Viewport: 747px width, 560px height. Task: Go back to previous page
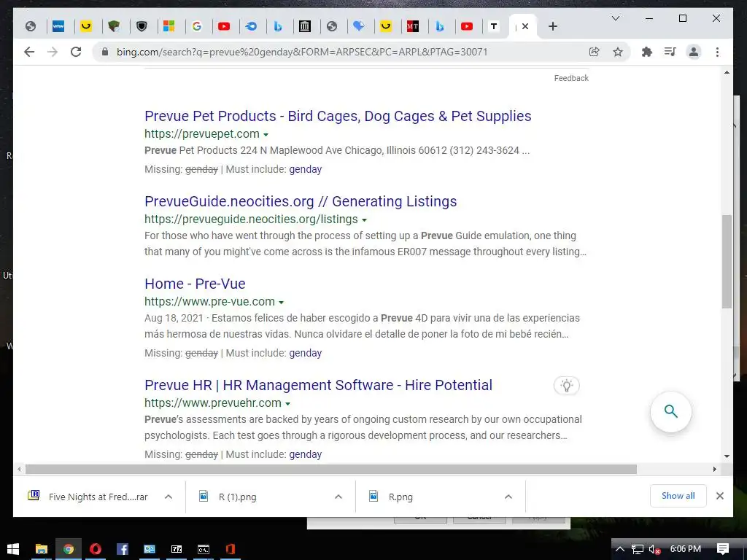29,52
